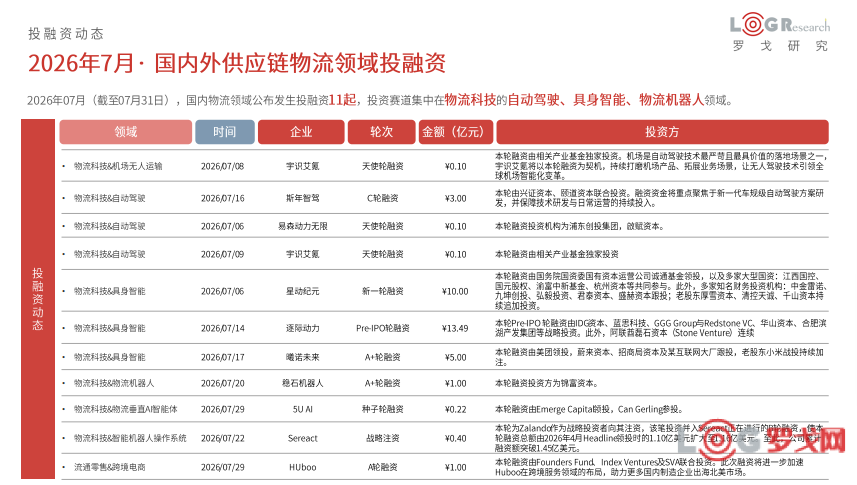This screenshot has width=857, height=485.
Task: Click the company name 5U AI
Action: click(x=303, y=409)
